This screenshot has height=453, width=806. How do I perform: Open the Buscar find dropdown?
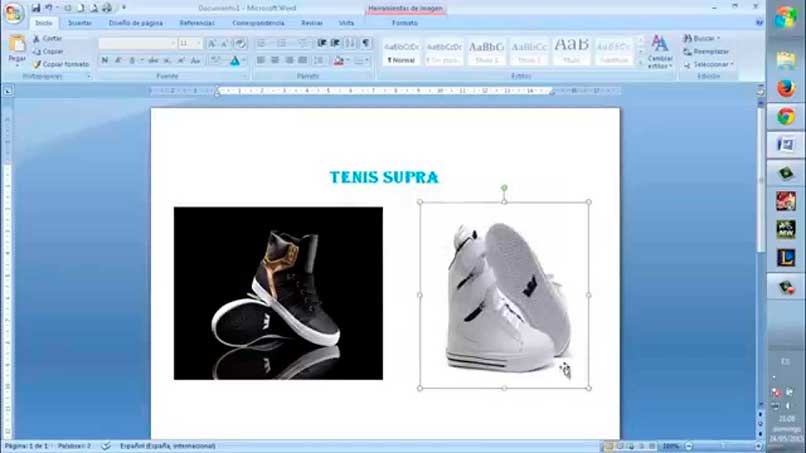701,39
